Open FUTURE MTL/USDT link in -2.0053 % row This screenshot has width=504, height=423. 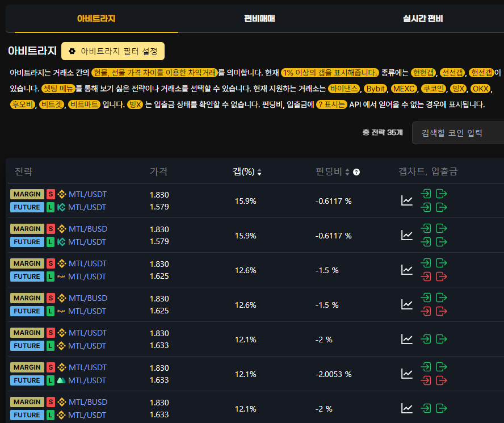coord(87,380)
